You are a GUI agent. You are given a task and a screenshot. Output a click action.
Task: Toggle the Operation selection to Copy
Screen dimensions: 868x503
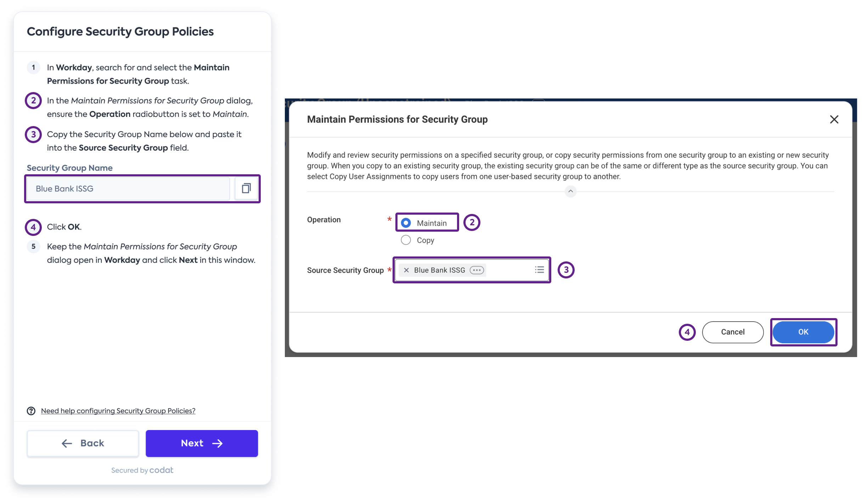(x=405, y=240)
